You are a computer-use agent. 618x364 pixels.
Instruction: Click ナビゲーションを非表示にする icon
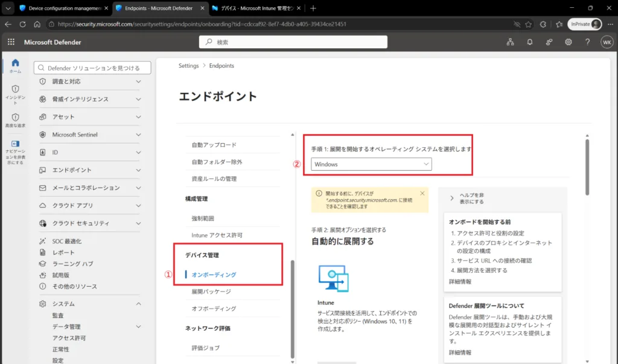tap(15, 144)
